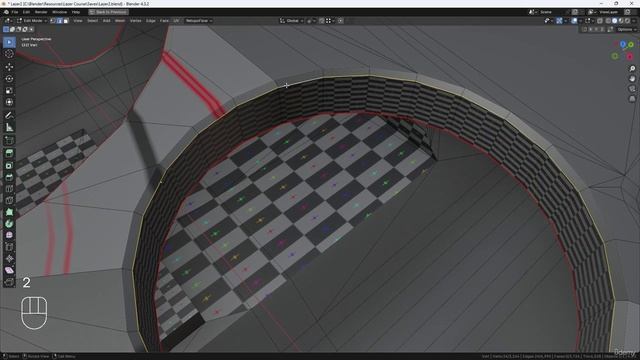The height and width of the screenshot is (360, 640).
Task: Pick the Rip Region tool
Action: [9, 282]
